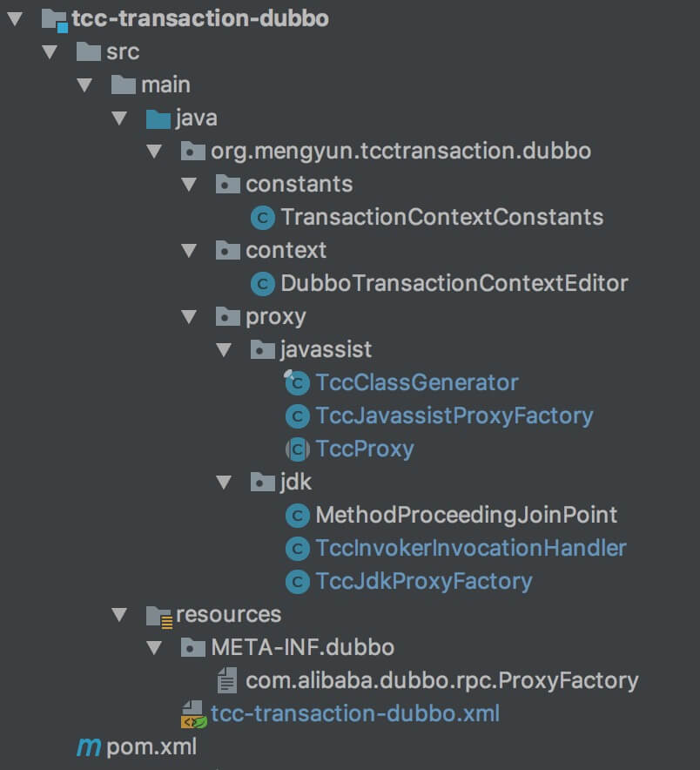Click the TransactionContextConstants class icon
Screen dimensions: 700x770
tap(263, 218)
